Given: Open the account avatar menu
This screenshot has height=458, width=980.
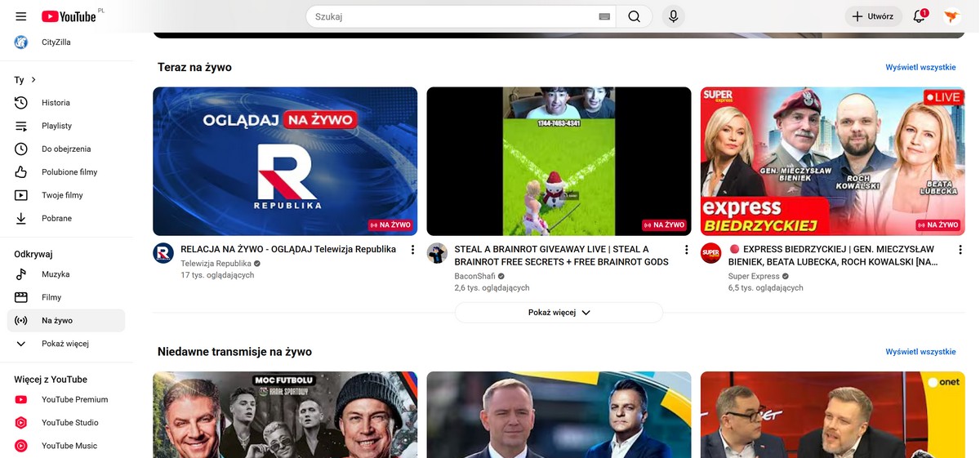Looking at the screenshot, I should point(952,16).
